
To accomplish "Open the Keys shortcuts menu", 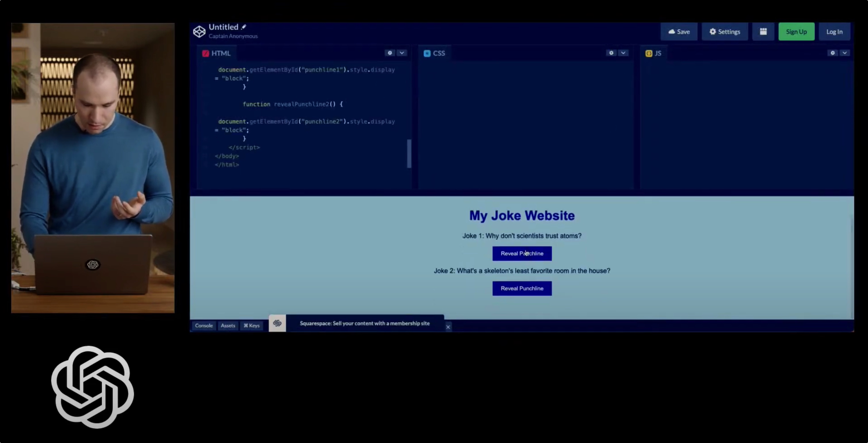I will [251, 326].
